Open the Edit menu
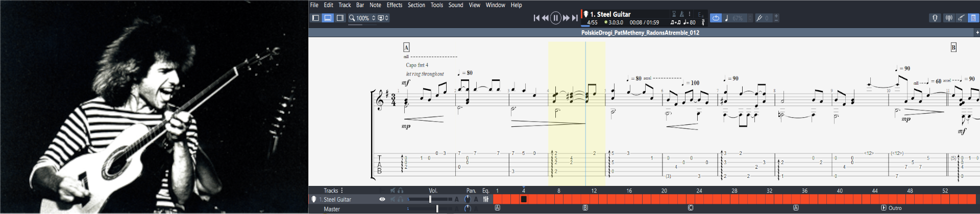This screenshot has width=980, height=214. pyautogui.click(x=328, y=5)
